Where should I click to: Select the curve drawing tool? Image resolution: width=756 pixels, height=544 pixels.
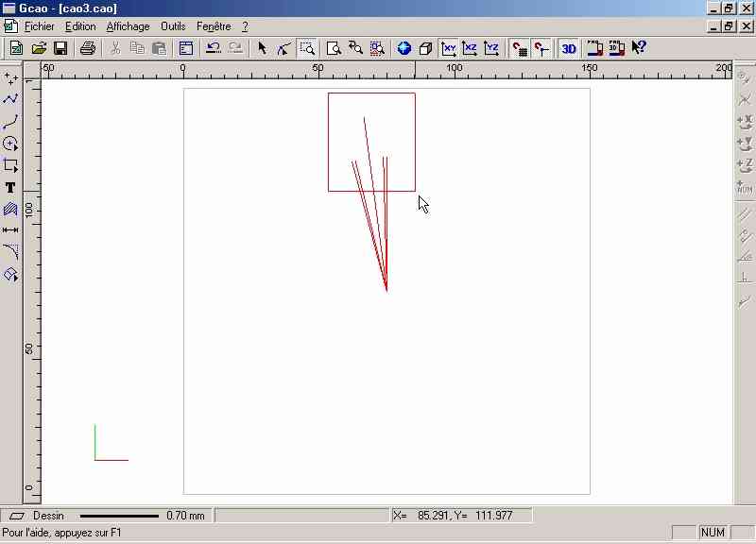[x=10, y=122]
